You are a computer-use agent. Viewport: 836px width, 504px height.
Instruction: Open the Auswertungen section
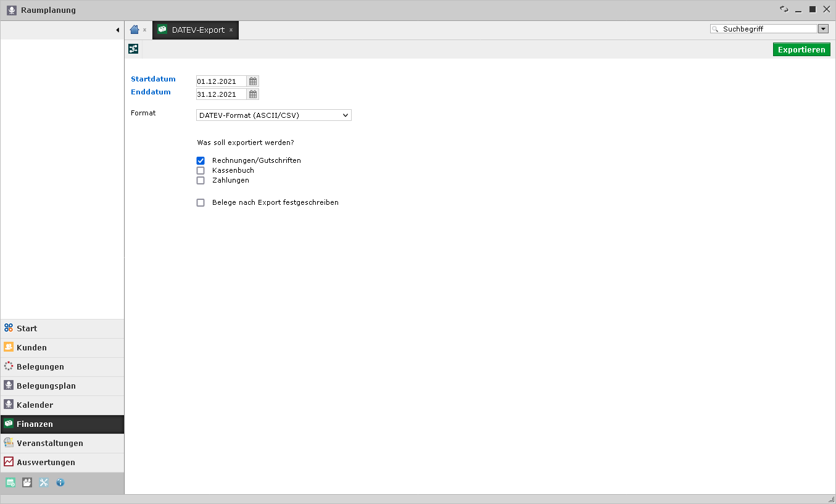pyautogui.click(x=62, y=463)
